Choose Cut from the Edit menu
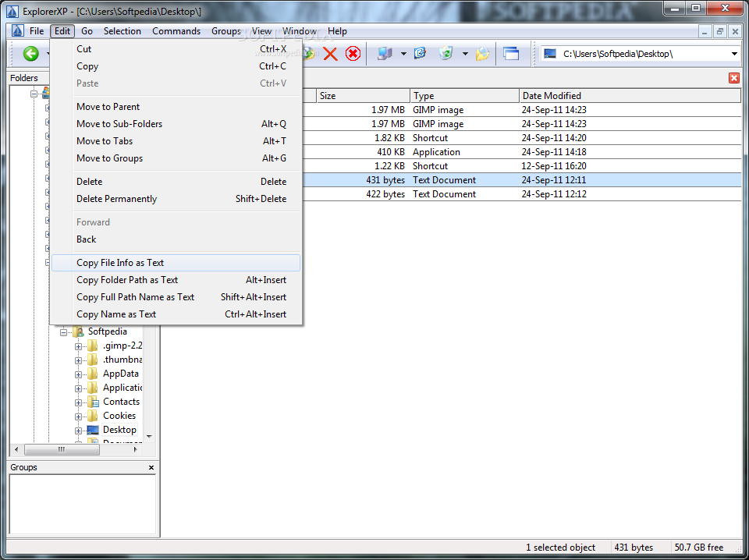 tap(176, 48)
